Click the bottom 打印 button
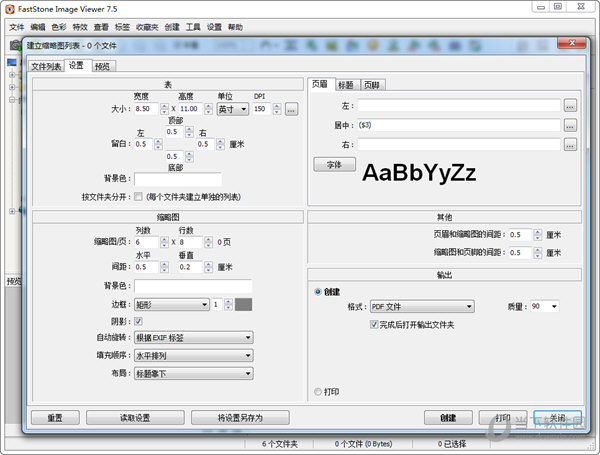 (503, 418)
